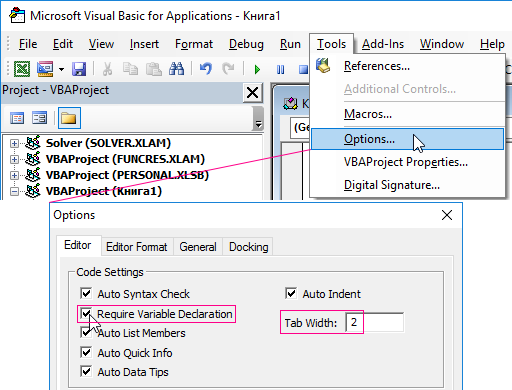Undo the last action
512x390 pixels.
click(x=206, y=69)
